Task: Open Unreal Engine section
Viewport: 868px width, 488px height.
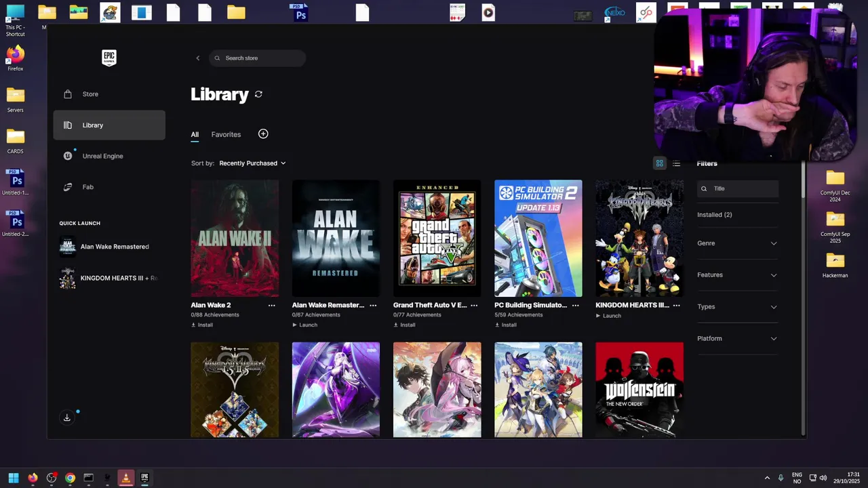Action: 109,156
